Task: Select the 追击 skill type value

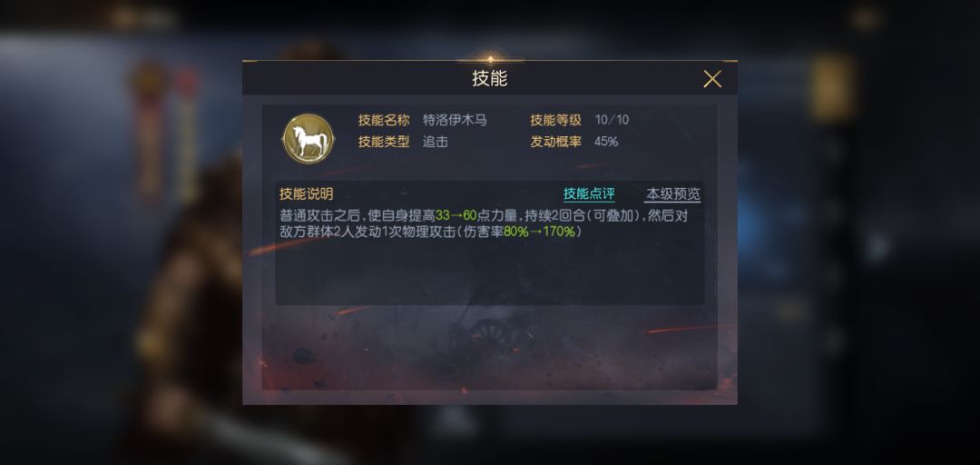Action: coord(435,142)
